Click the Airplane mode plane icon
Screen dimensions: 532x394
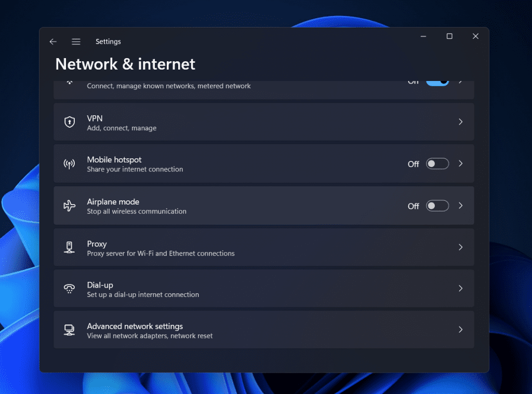click(69, 206)
